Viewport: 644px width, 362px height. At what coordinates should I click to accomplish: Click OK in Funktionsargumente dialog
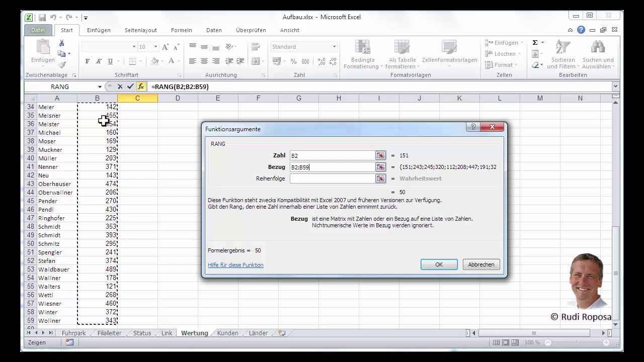point(439,264)
